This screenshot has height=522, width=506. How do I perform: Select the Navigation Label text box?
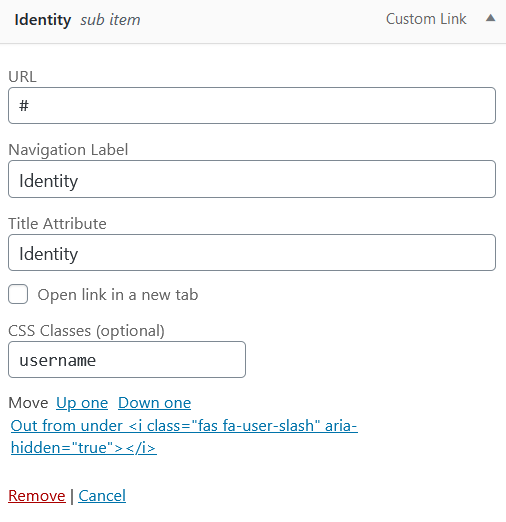[x=252, y=179]
